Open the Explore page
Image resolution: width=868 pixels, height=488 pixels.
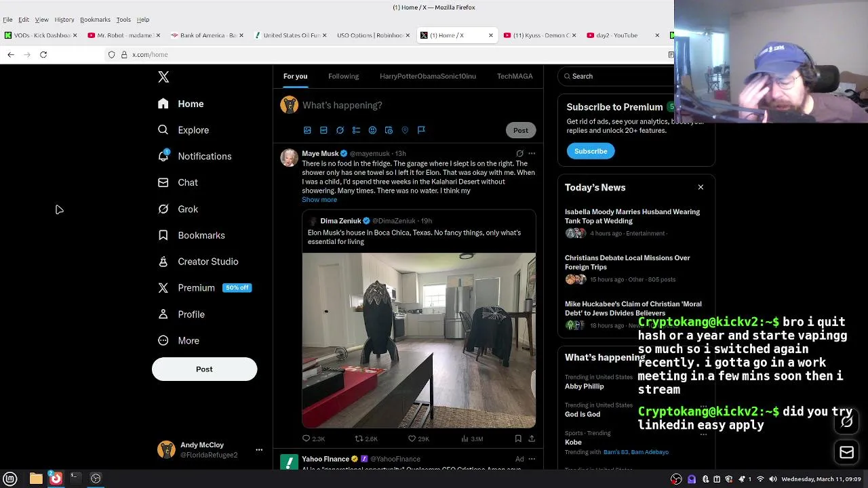tap(183, 130)
